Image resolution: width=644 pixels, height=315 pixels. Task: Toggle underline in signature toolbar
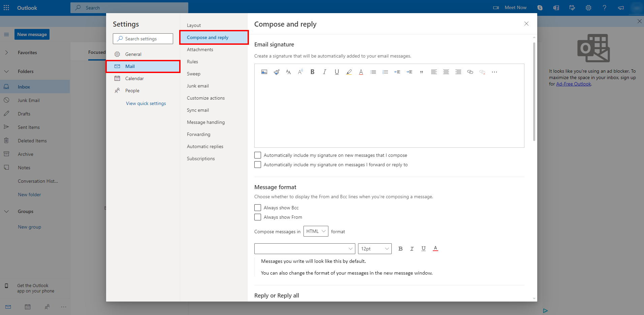click(x=337, y=72)
